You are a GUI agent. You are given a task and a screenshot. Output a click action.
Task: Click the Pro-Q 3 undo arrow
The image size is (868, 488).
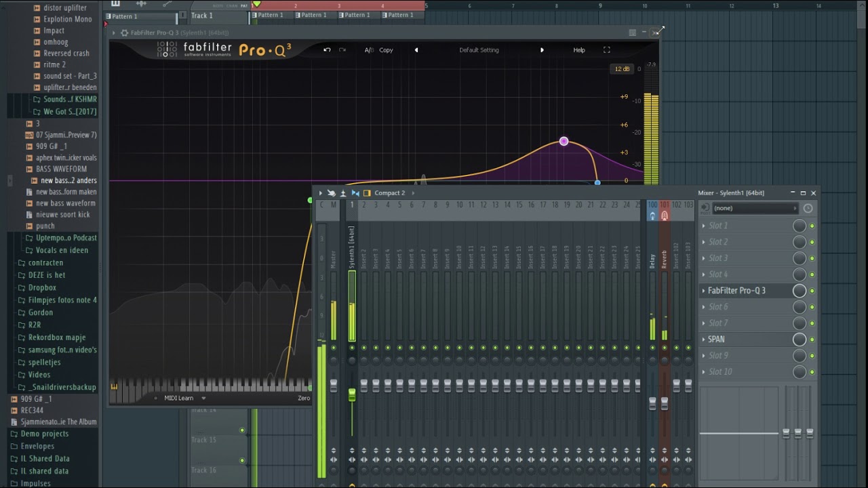coord(327,49)
